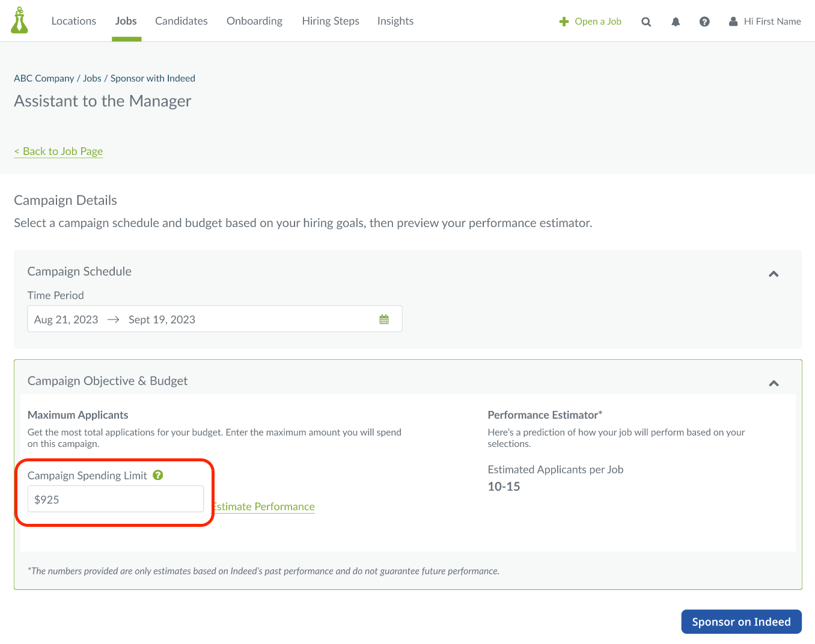Viewport: 815px width, 644px height.
Task: Click the Estimate Performance link
Action: coord(264,506)
